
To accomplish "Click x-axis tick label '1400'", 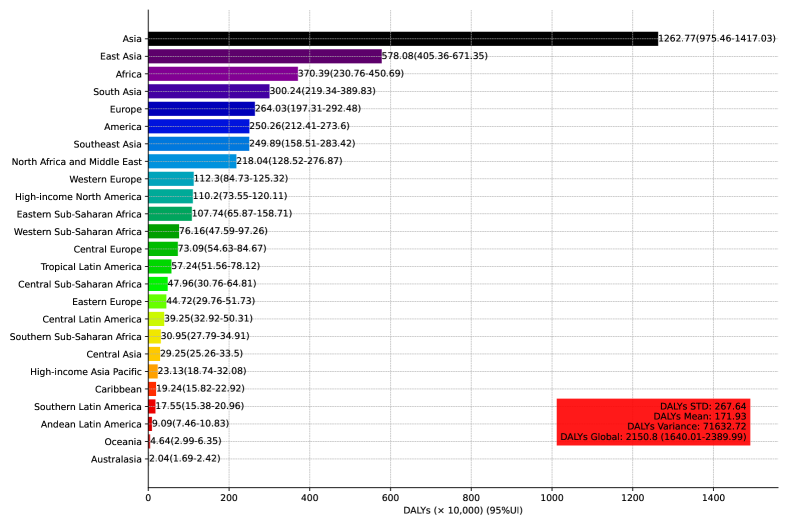I will (x=714, y=498).
